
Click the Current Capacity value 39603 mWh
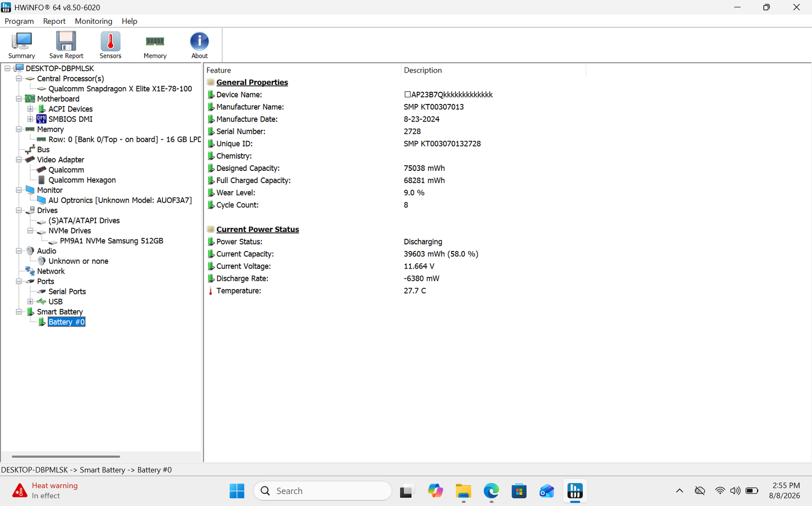tap(441, 254)
